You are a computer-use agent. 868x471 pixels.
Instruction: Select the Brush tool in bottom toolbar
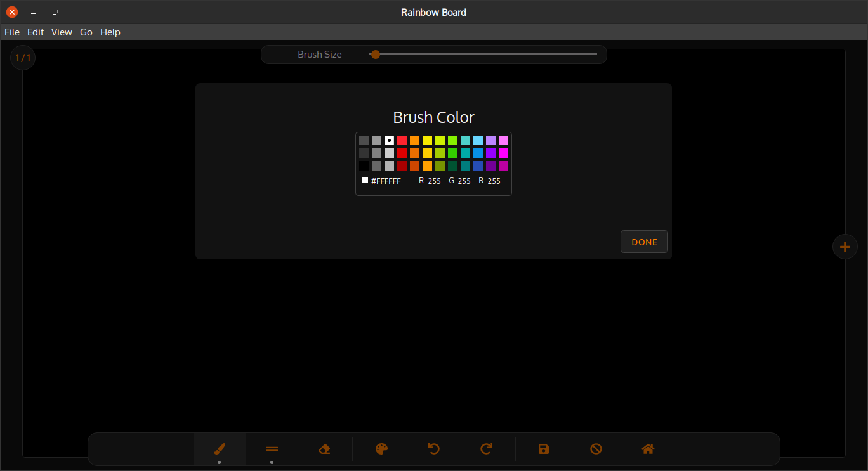coord(220,449)
